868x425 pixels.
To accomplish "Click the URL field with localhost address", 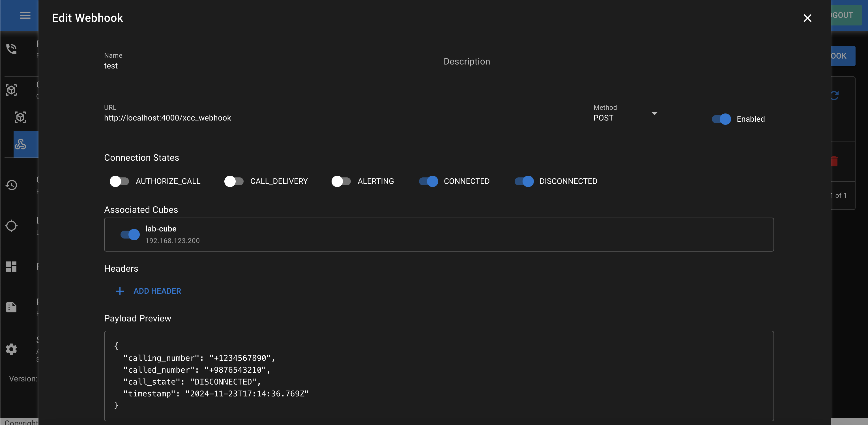I will pos(344,117).
